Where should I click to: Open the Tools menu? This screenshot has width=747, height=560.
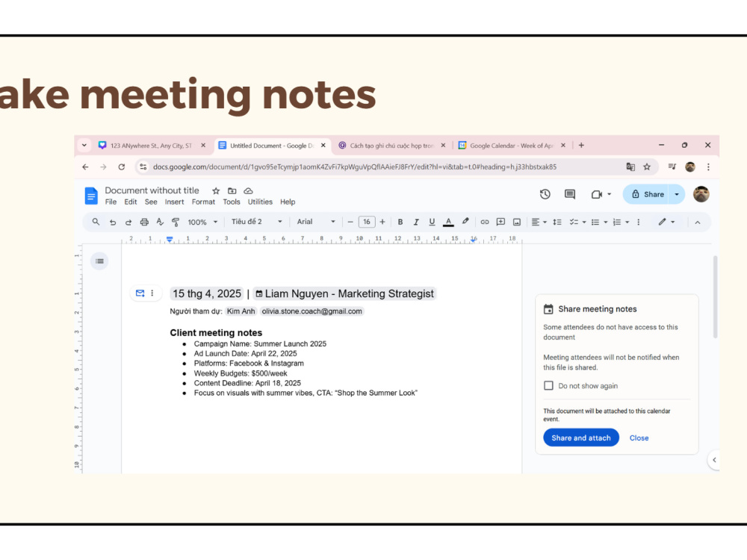point(232,202)
